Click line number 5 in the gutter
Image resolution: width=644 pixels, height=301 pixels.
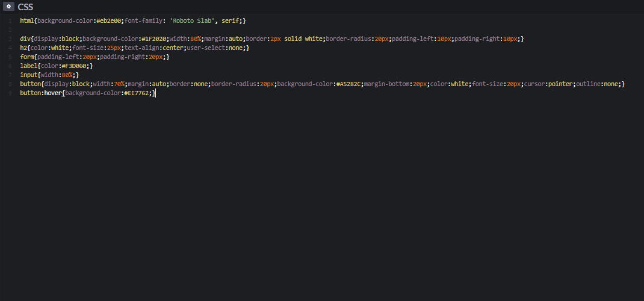[10, 57]
